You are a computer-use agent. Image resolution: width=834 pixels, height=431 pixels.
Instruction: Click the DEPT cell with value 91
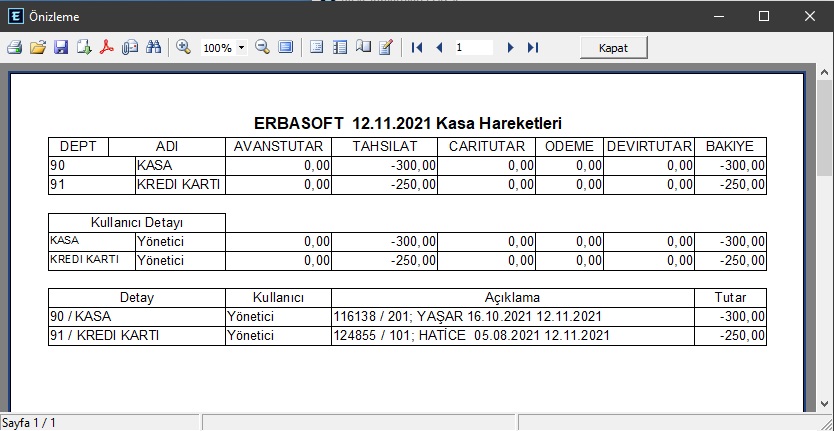[92, 185]
